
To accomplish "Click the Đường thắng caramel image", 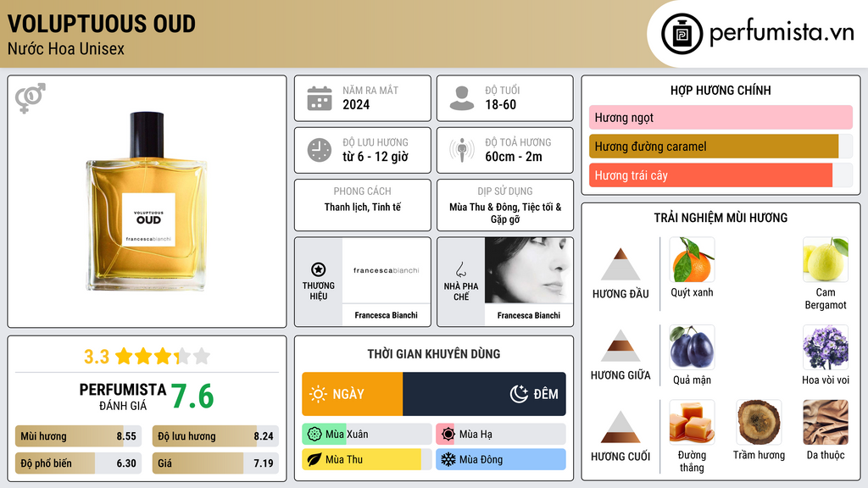I will 692,422.
